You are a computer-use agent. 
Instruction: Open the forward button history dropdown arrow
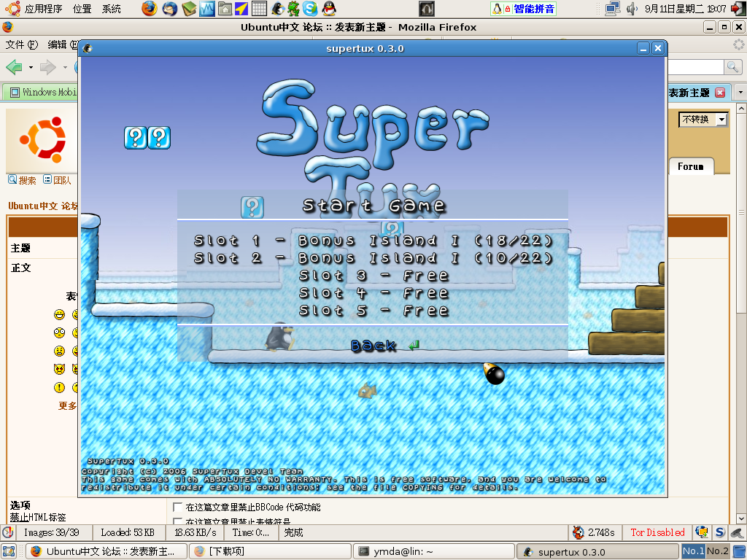pos(65,68)
